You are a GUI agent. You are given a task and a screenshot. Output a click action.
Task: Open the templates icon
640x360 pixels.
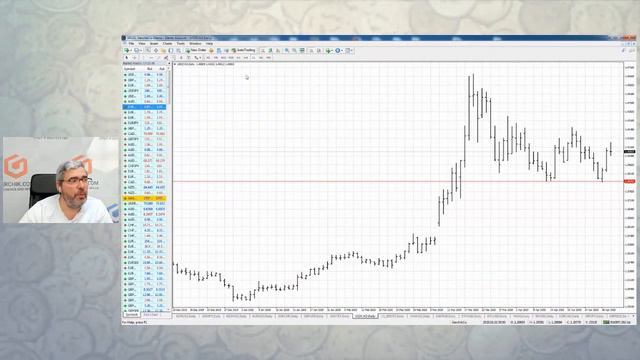pyautogui.click(x=347, y=50)
